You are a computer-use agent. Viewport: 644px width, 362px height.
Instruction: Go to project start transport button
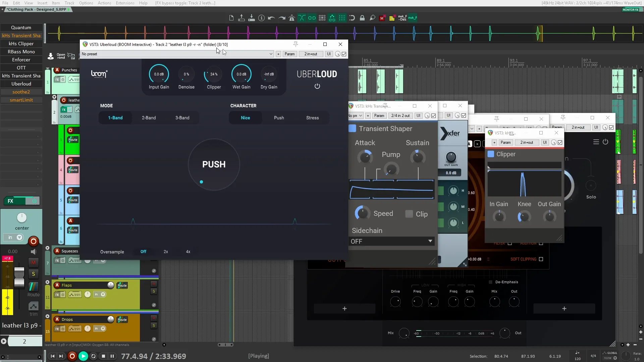(52, 356)
